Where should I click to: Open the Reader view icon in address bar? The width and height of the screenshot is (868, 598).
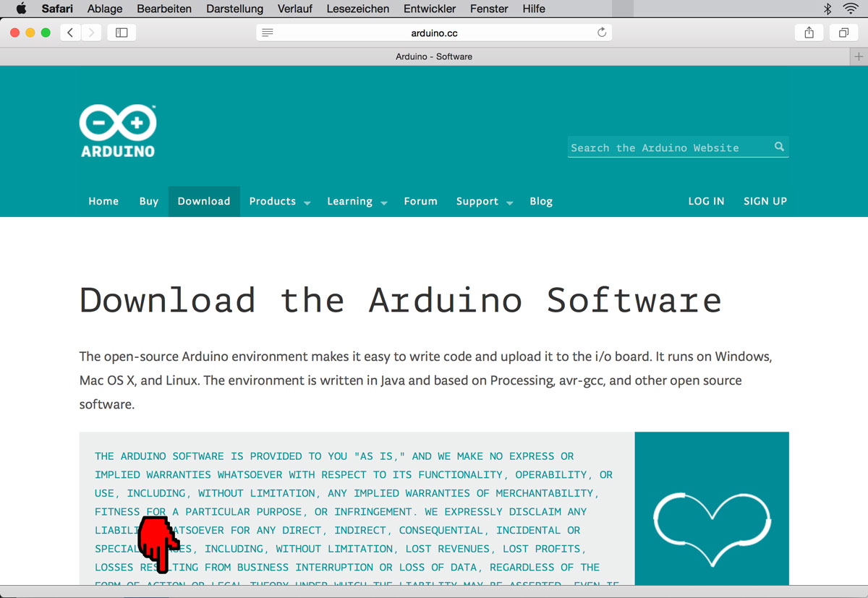pos(268,33)
